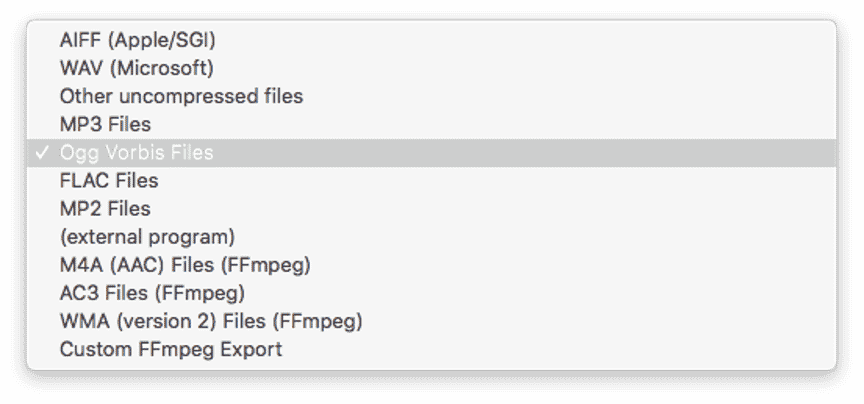Screen dimensions: 864x404
Task: Choose the (external program) option
Action: (147, 237)
